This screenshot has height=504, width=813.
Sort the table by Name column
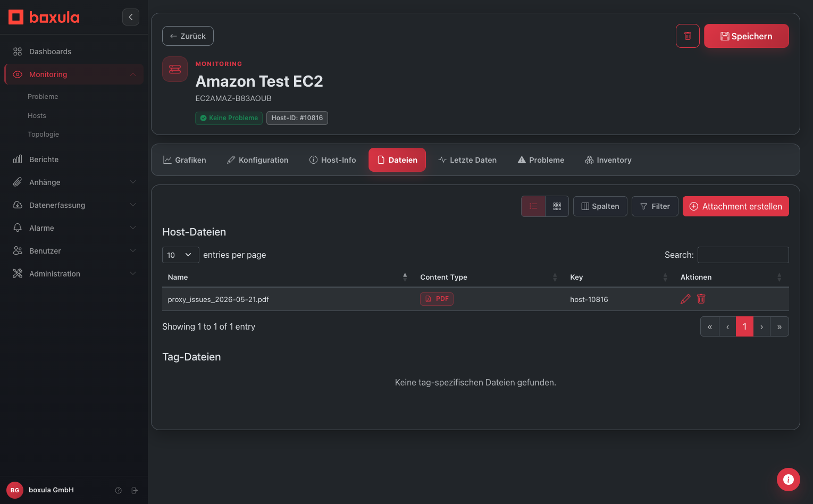(288, 277)
